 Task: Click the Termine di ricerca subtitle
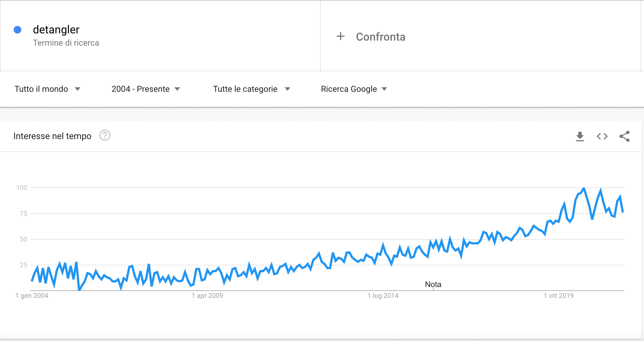(x=66, y=43)
